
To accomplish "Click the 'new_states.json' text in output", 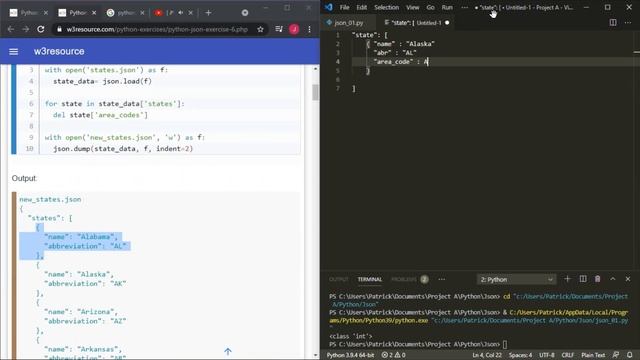I will (x=50, y=199).
